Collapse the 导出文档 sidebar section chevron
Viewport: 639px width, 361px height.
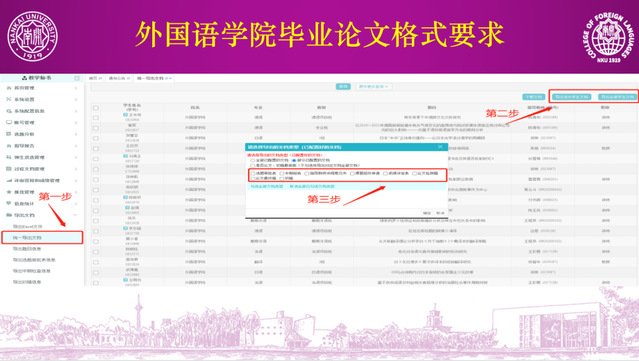(x=75, y=215)
